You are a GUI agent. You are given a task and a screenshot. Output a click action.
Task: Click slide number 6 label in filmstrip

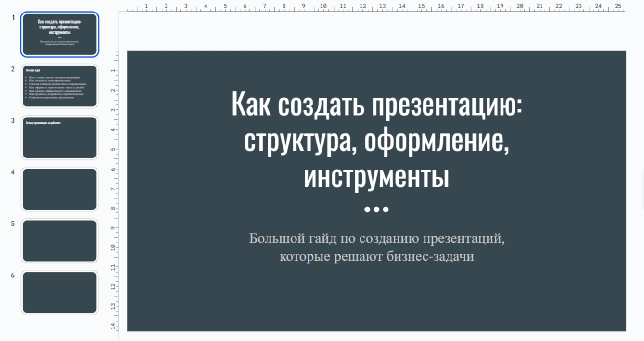tap(13, 275)
